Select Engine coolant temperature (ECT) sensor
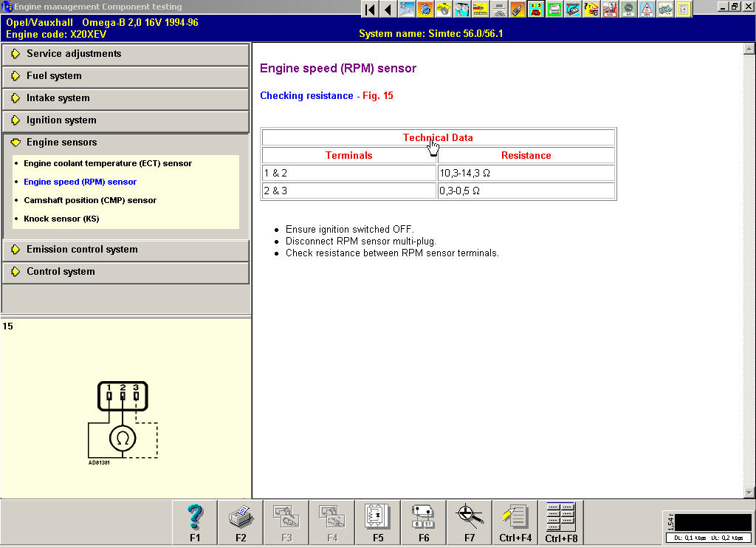The image size is (756, 548). click(108, 163)
